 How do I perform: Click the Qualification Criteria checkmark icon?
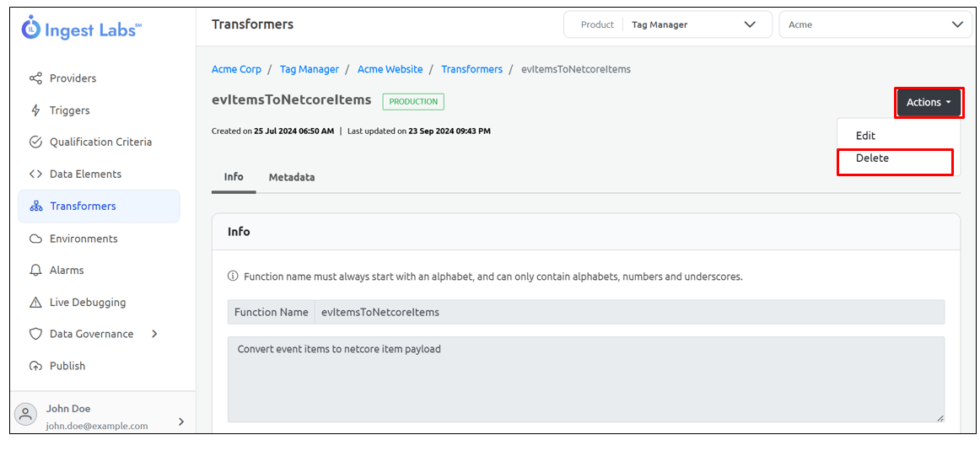coord(35,142)
